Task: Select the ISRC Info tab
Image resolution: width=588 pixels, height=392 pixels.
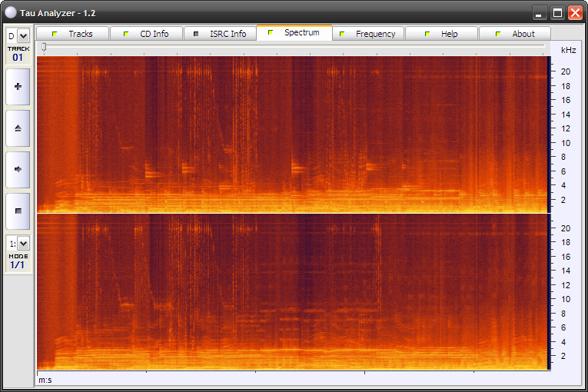Action: tap(220, 34)
